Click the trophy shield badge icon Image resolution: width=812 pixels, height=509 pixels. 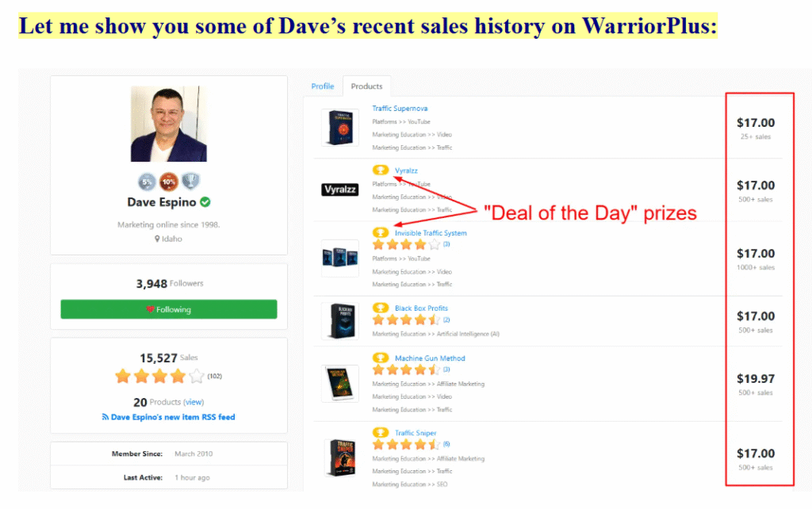coord(190,182)
